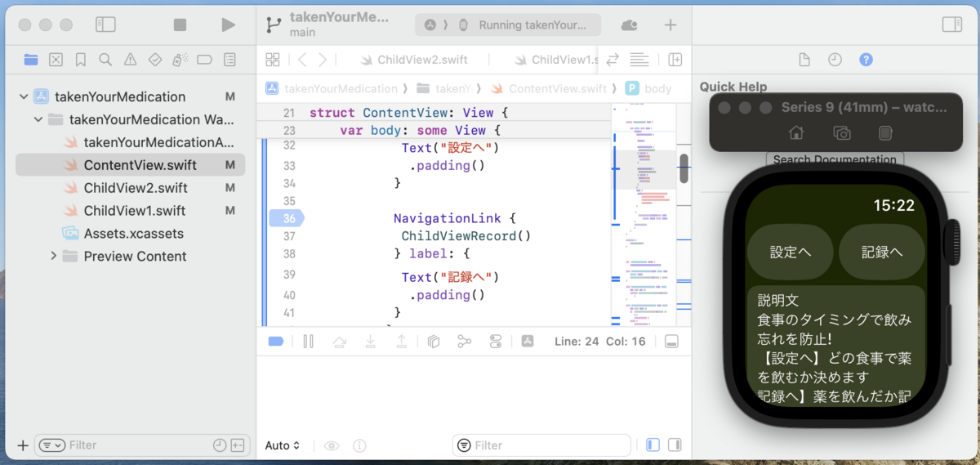Switch to the ChildView1.swift tab
This screenshot has width=980, height=465.
(x=556, y=60)
